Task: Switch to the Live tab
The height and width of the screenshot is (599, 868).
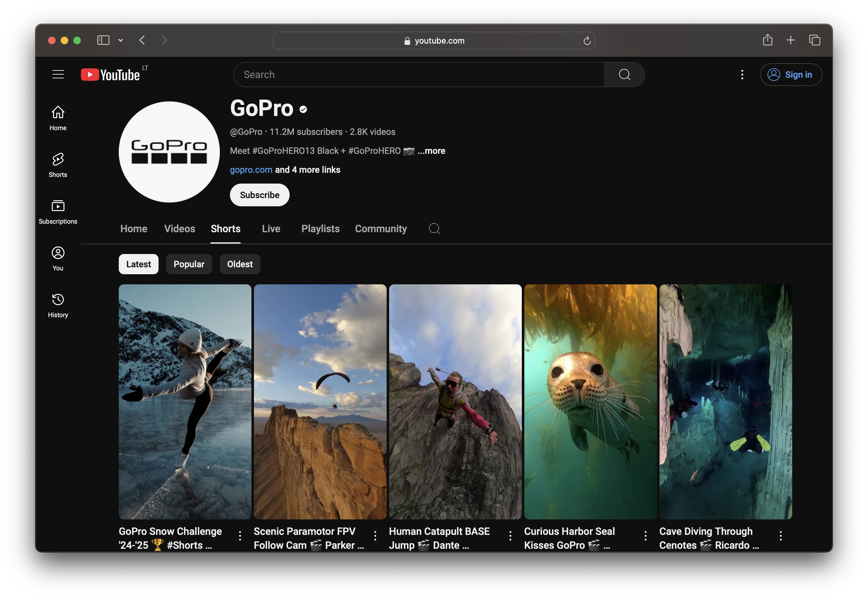Action: 271,228
